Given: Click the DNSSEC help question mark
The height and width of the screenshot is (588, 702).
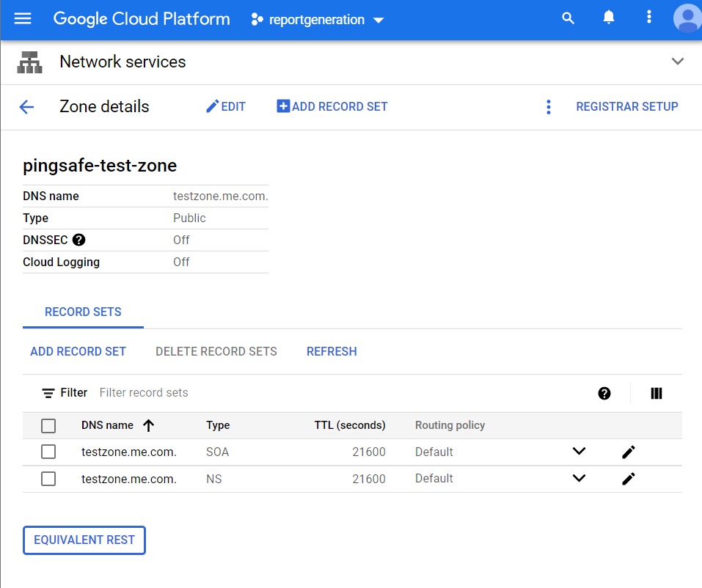Looking at the screenshot, I should coord(79,240).
